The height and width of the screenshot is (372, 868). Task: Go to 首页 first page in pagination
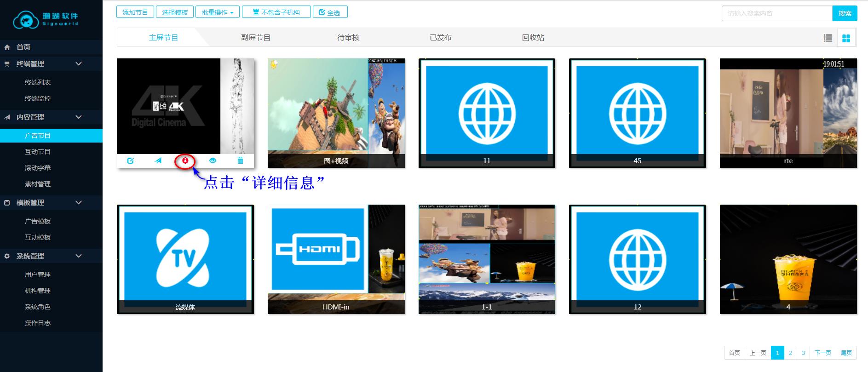pyautogui.click(x=734, y=353)
